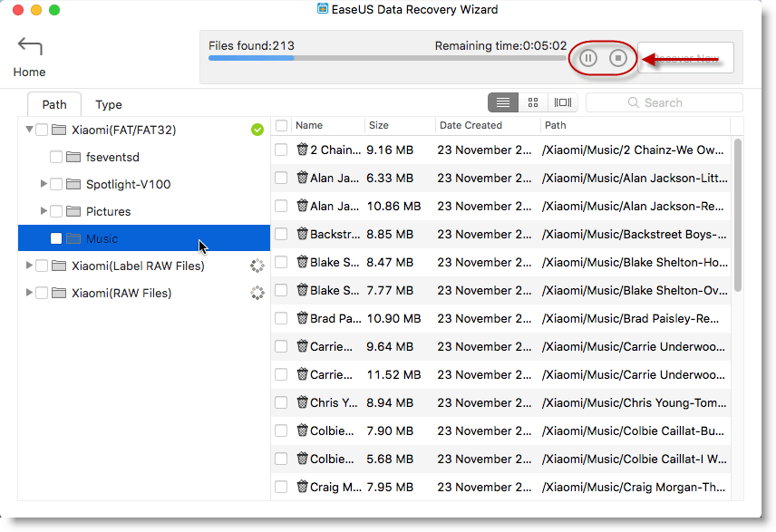Check Music folder checkbox

point(56,238)
